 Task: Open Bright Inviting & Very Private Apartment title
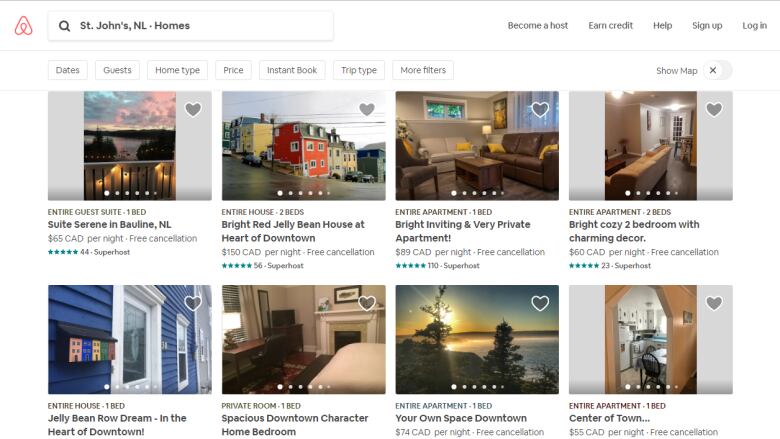(463, 231)
